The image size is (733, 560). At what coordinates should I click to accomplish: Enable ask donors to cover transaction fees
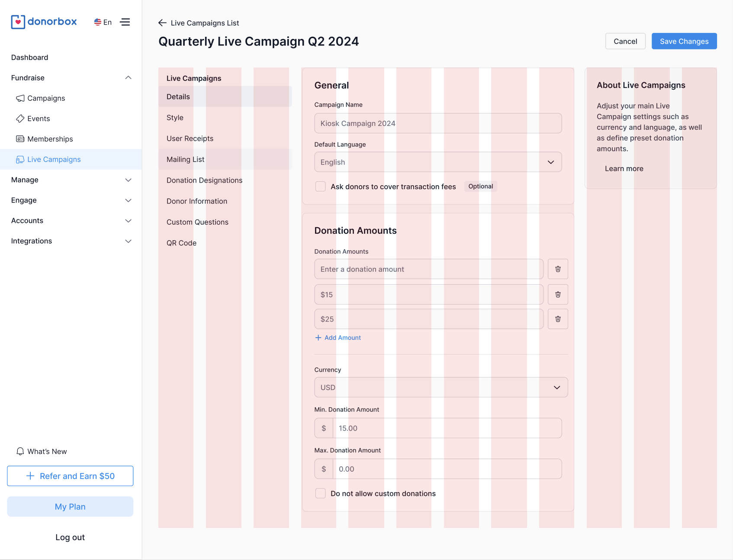tap(321, 187)
